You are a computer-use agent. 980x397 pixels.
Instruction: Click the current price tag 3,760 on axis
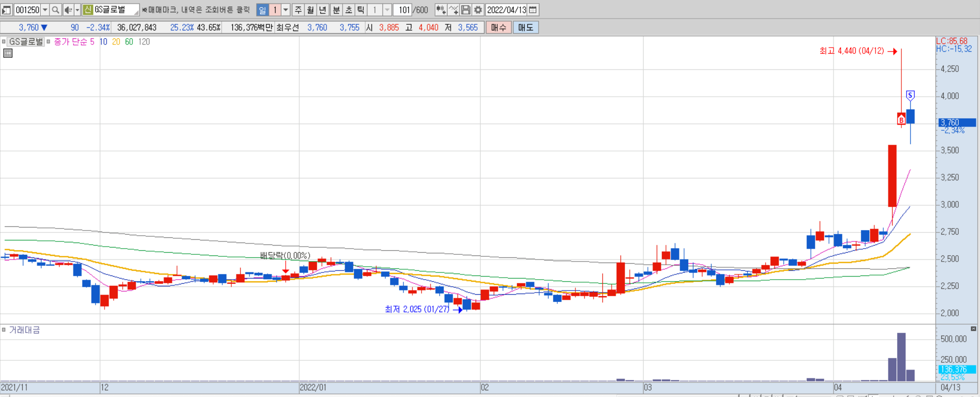pyautogui.click(x=957, y=123)
